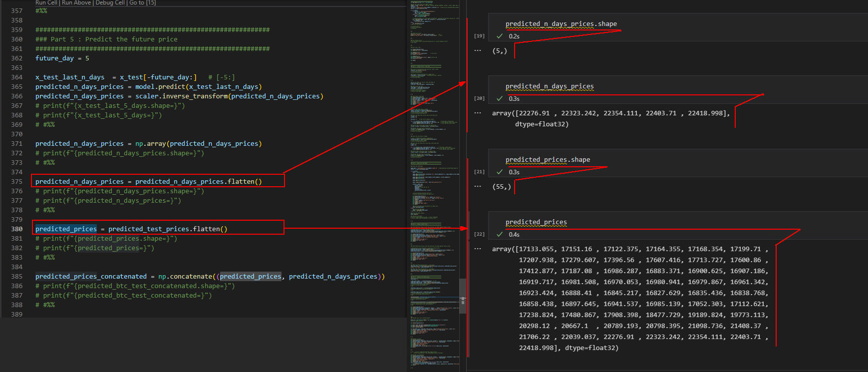Viewport: 868px width, 372px height.
Task: Click success checkmark next to 0.2s
Action: coord(500,36)
